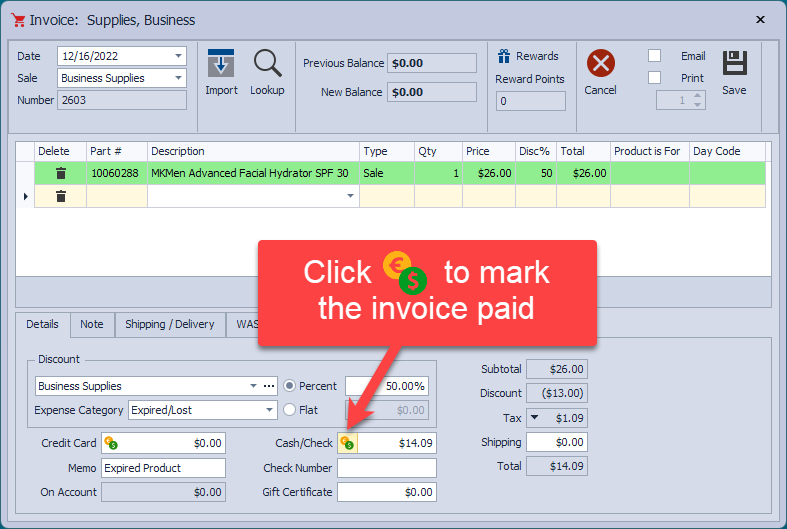Expand the Business Supplies discount dropdown

253,385
